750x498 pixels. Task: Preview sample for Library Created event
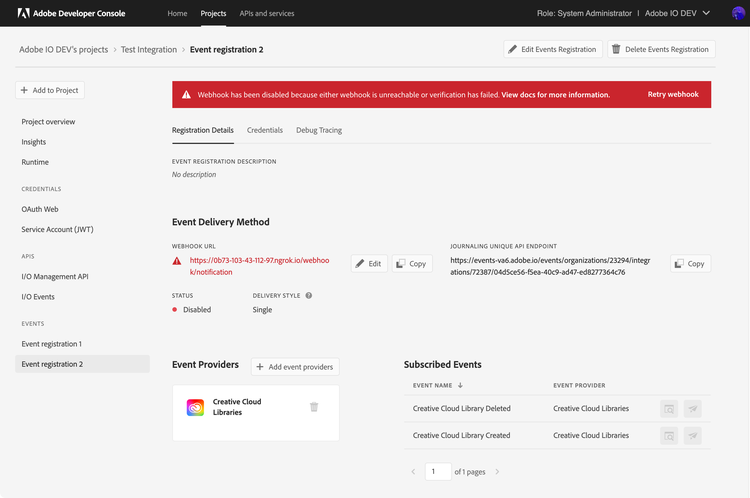coord(668,435)
